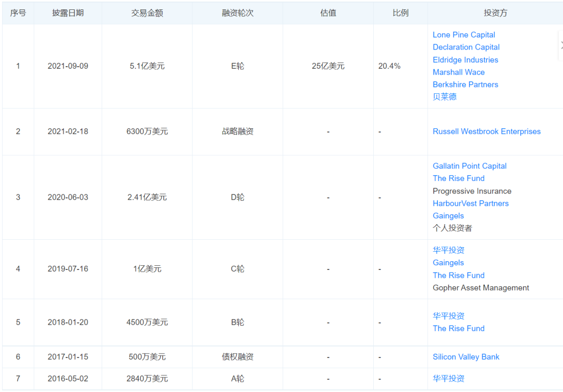Open the Gallatin Point Capital link
Image resolution: width=563 pixels, height=392 pixels.
point(469,166)
